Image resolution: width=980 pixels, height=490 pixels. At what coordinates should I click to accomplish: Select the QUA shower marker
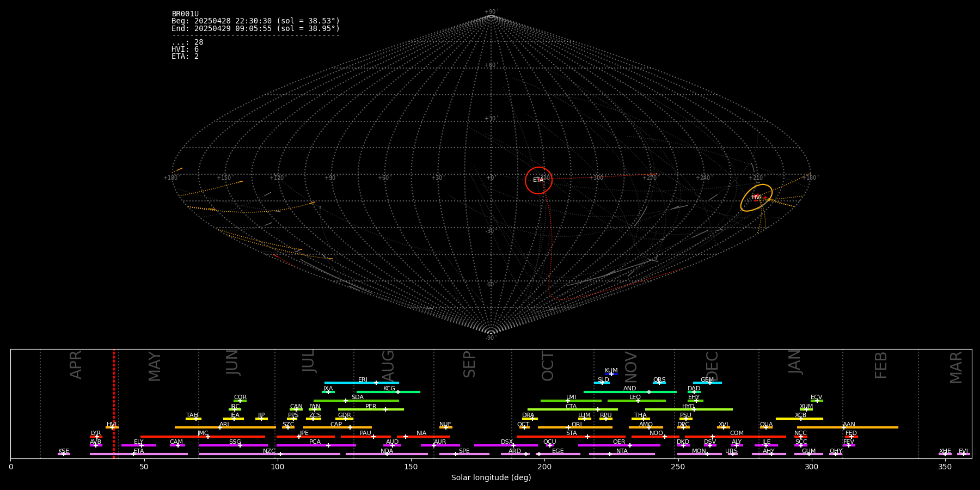[x=766, y=427]
